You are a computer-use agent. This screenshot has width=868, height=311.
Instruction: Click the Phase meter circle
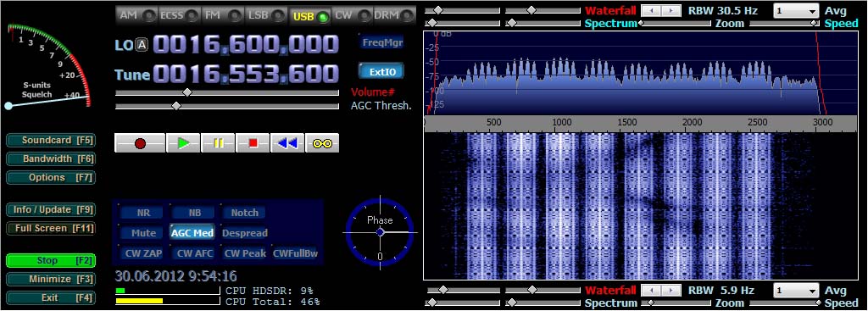(x=380, y=232)
